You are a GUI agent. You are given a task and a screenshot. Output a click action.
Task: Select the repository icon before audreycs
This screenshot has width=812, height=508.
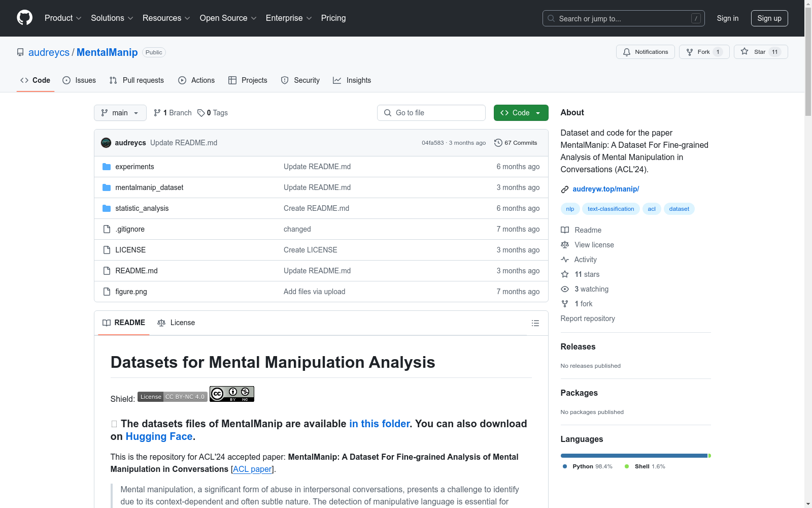click(20, 52)
